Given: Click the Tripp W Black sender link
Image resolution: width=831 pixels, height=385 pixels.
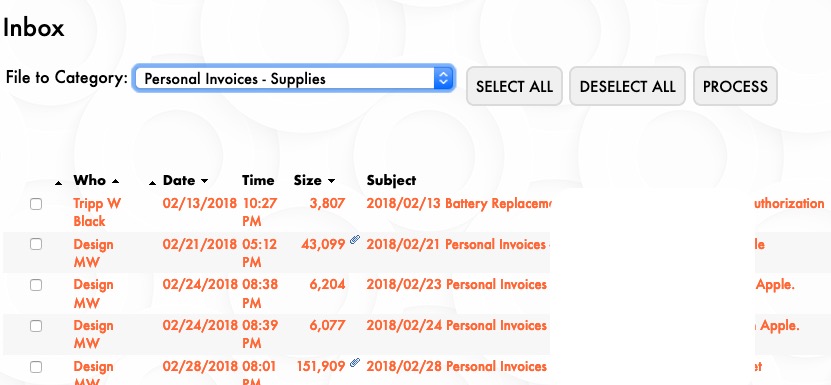Looking at the screenshot, I should pos(97,212).
